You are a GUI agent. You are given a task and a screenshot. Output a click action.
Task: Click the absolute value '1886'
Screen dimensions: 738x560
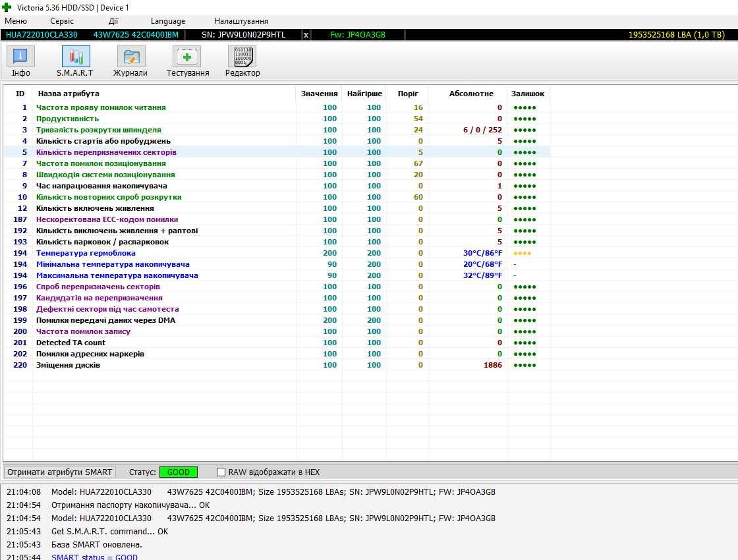[x=493, y=365]
